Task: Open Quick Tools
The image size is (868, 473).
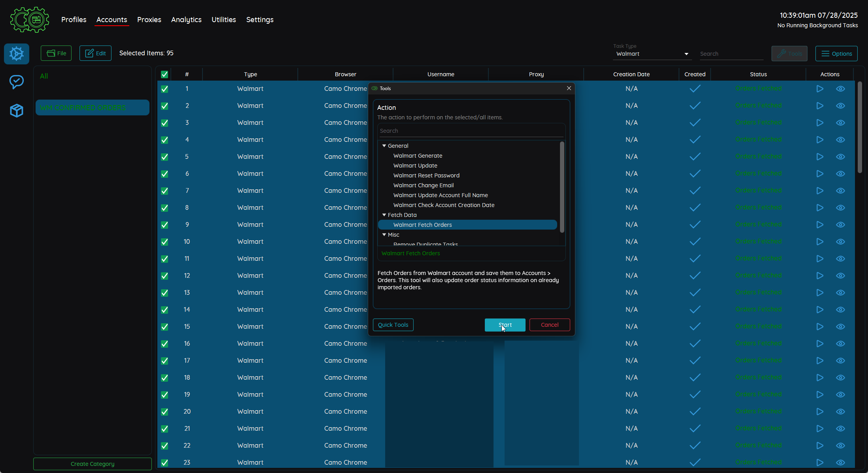Action: tap(393, 325)
